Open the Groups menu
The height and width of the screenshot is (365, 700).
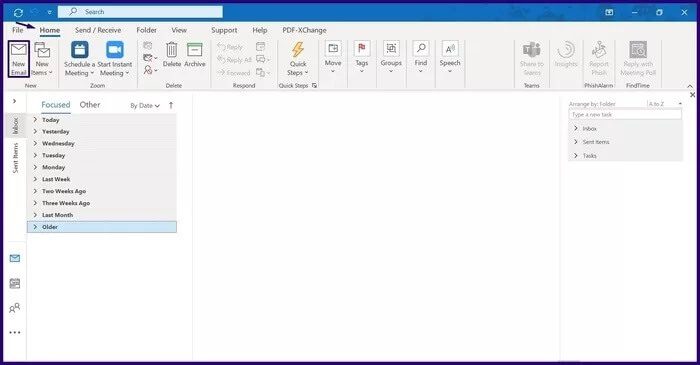pos(391,57)
